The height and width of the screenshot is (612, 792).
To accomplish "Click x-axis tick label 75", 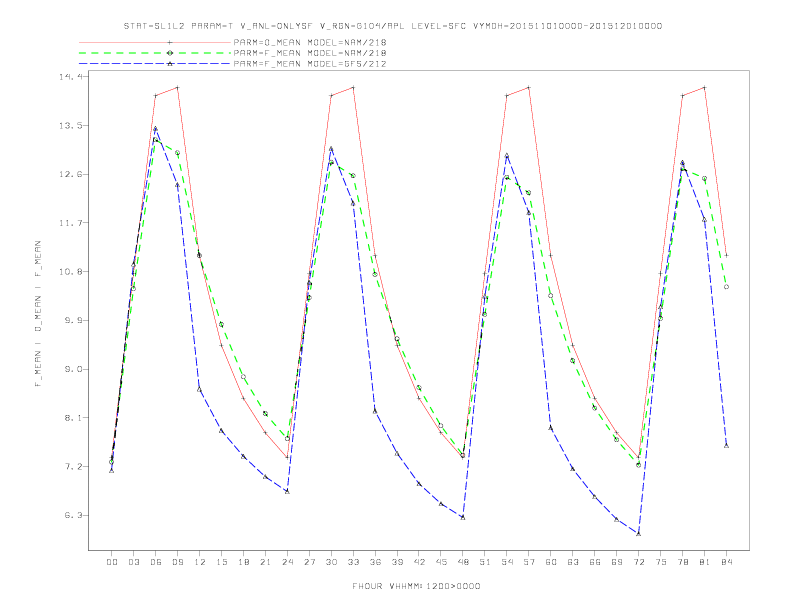I will point(661,562).
